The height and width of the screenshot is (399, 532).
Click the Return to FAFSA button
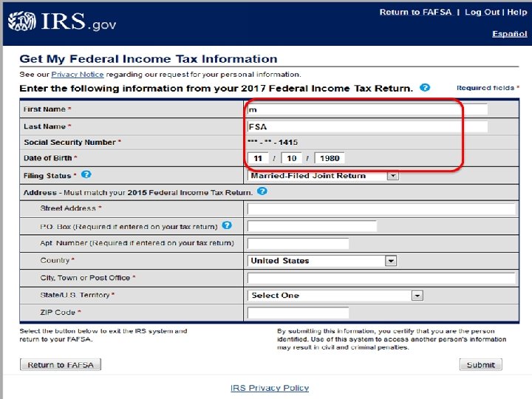coord(61,365)
